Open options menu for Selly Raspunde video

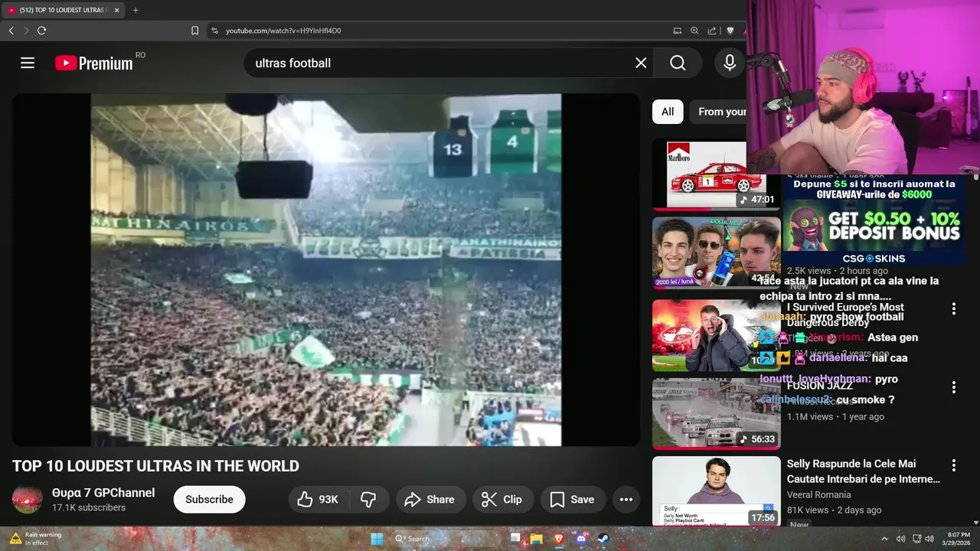pos(954,465)
